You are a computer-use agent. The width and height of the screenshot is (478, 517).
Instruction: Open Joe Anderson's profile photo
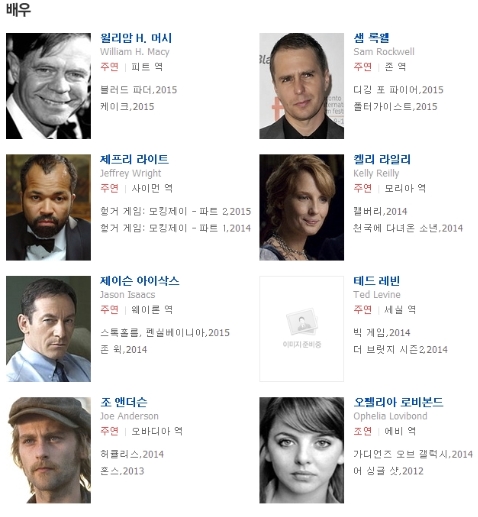point(48,450)
